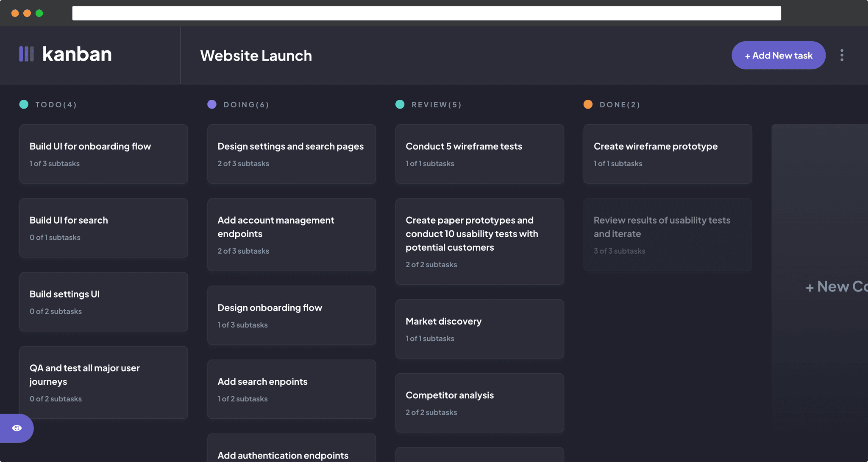Open the Design settings and search pages card
The width and height of the screenshot is (868, 462).
point(291,154)
